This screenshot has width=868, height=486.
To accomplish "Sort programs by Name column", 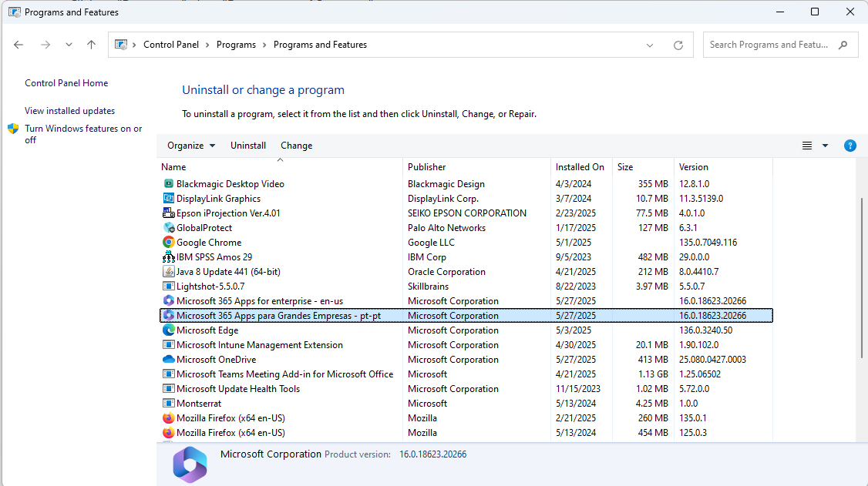I will 280,167.
